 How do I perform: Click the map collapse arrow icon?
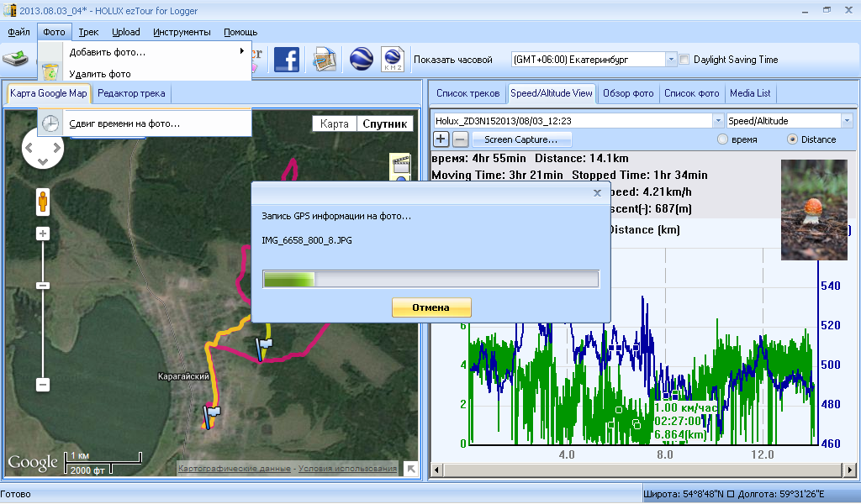click(410, 469)
